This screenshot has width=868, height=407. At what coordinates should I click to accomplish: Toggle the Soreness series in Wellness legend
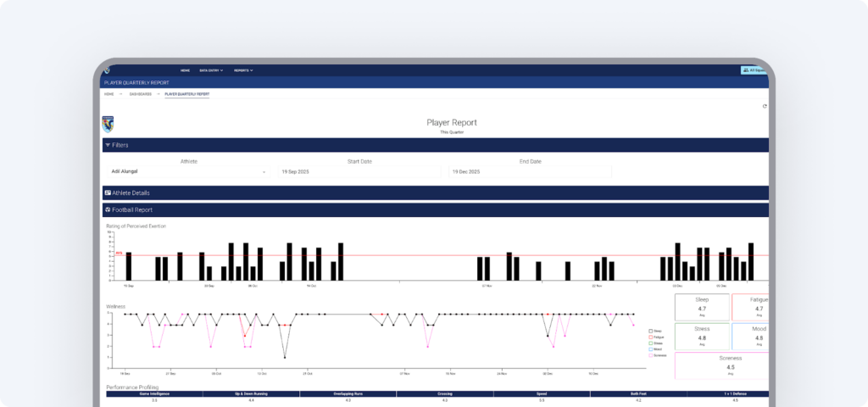pos(658,355)
